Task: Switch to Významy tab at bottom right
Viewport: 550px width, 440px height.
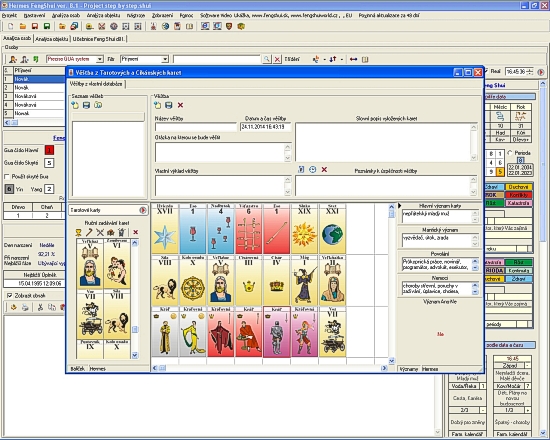Action: click(x=409, y=369)
